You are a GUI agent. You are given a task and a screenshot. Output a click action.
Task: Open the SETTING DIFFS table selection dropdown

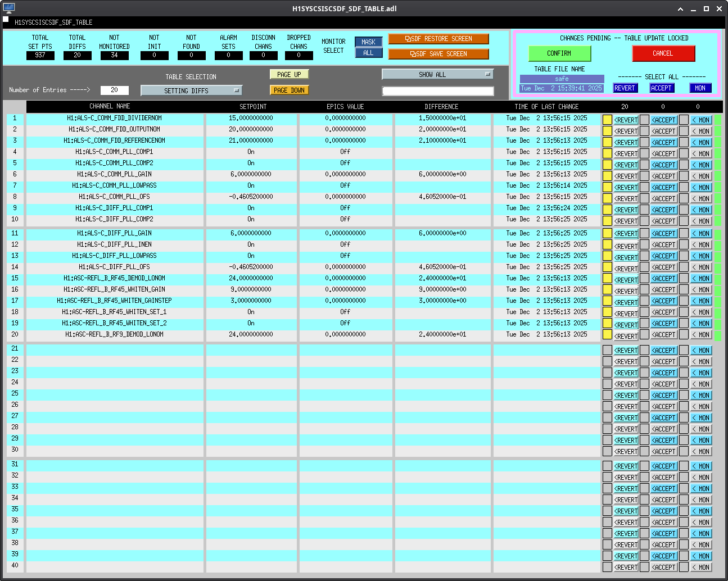coord(191,90)
